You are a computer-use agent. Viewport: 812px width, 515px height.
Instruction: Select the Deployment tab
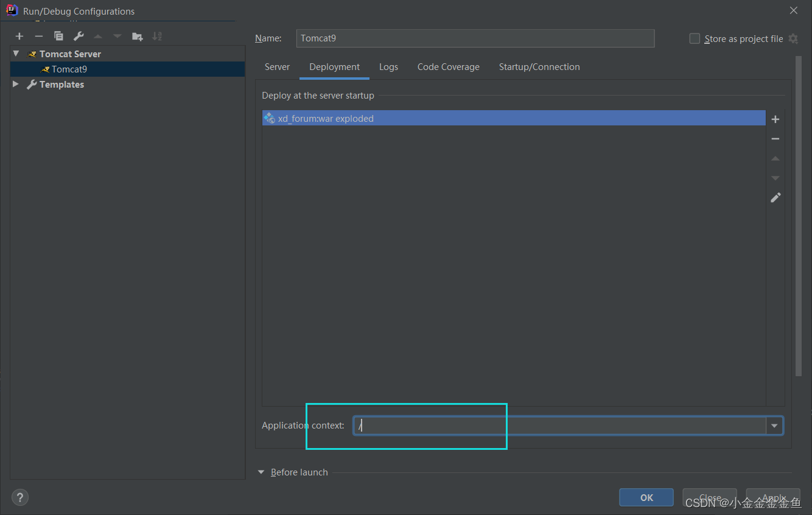click(x=335, y=67)
